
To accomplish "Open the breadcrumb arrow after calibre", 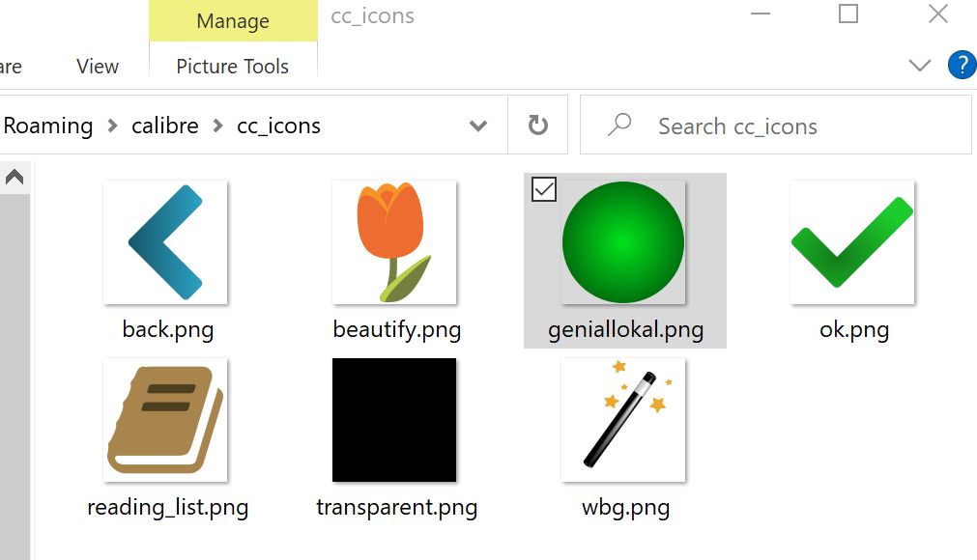I will (218, 126).
